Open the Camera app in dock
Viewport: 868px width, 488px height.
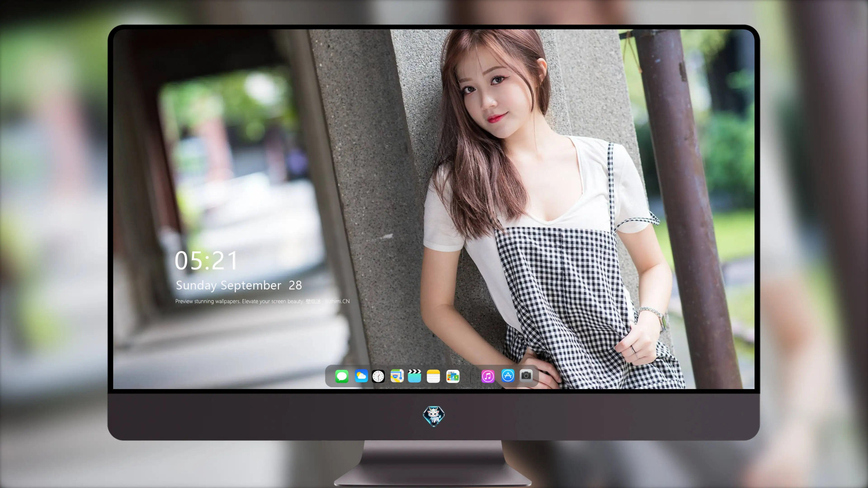pos(526,375)
